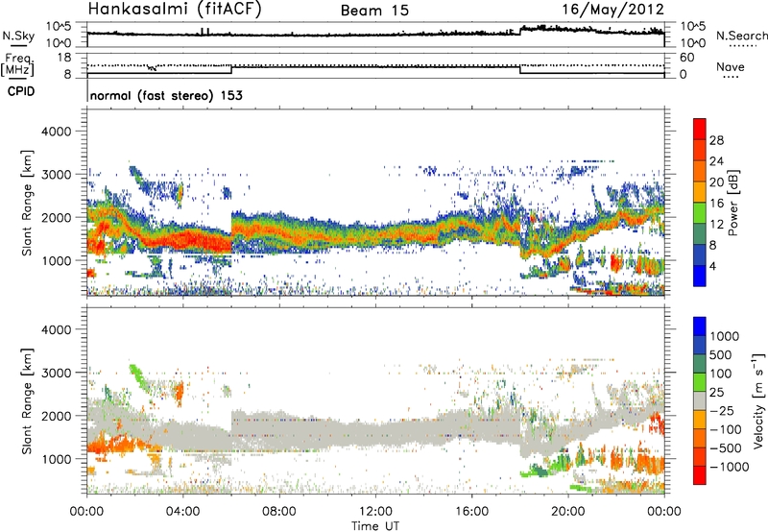Click the '60' Nave axis tick

[686, 58]
